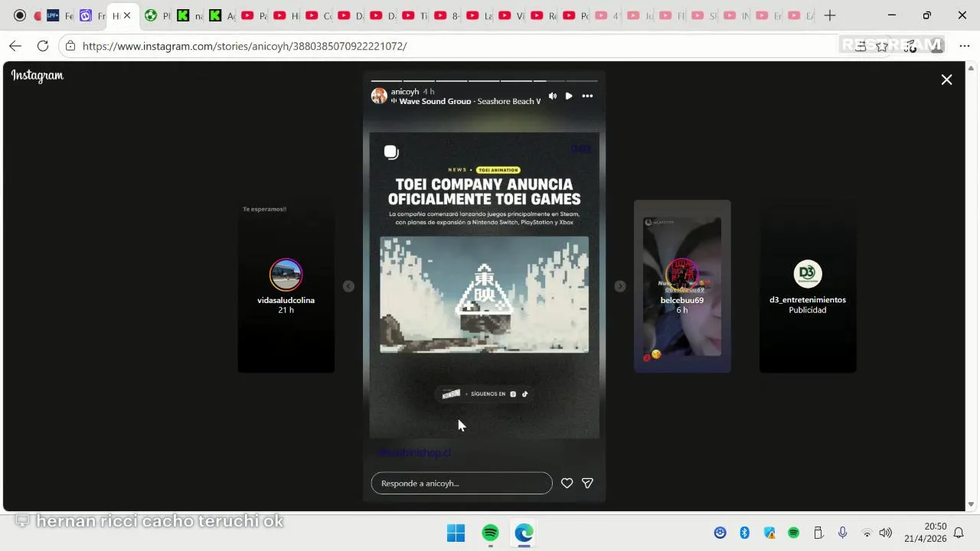Viewport: 980px width, 551px height.
Task: Switch to the YouTube tab labeled 'Re'
Action: pyautogui.click(x=544, y=15)
